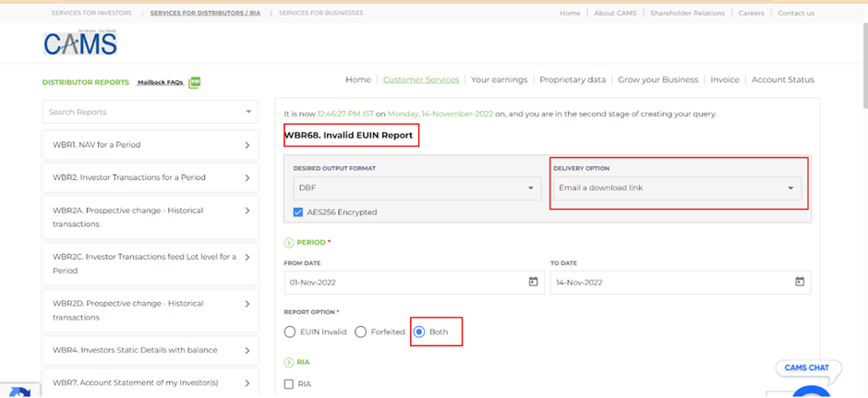Screen dimensions: 868x398
Task: Expand WBR2C. Investor Transactions feed Lot level
Action: [x=150, y=264]
